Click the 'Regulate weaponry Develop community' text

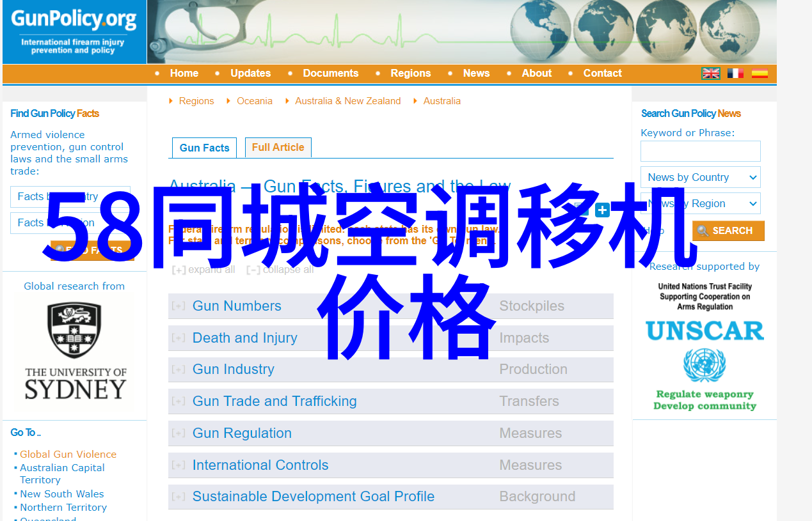705,400
